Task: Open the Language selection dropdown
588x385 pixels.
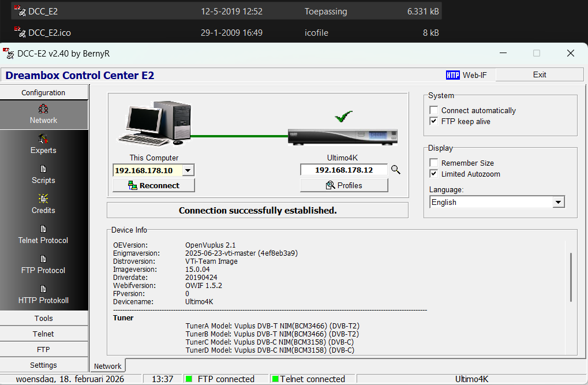Action: click(557, 202)
